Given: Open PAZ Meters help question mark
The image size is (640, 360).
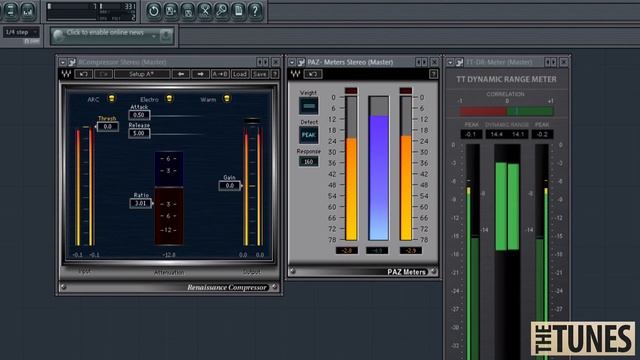Looking at the screenshot, I should [x=433, y=74].
